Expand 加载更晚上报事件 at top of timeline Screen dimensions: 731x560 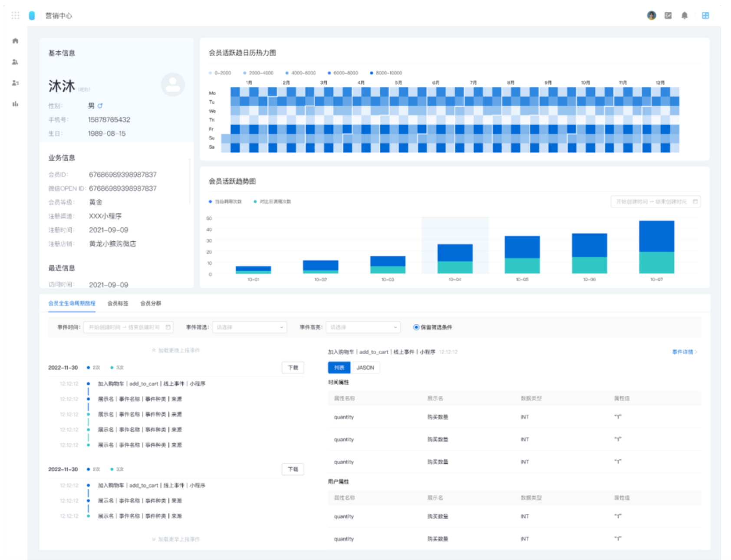pos(176,350)
